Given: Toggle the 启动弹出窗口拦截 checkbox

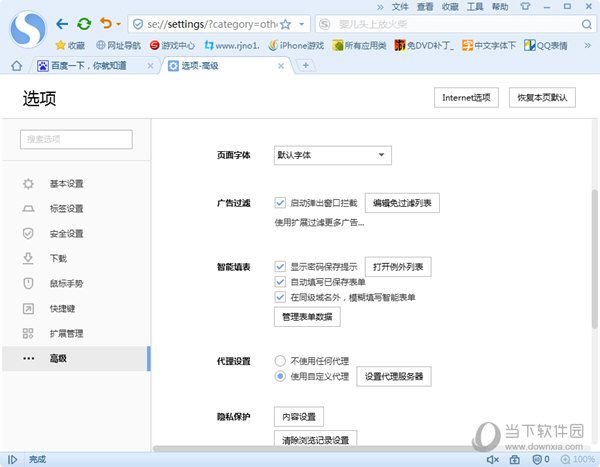Looking at the screenshot, I should 280,202.
